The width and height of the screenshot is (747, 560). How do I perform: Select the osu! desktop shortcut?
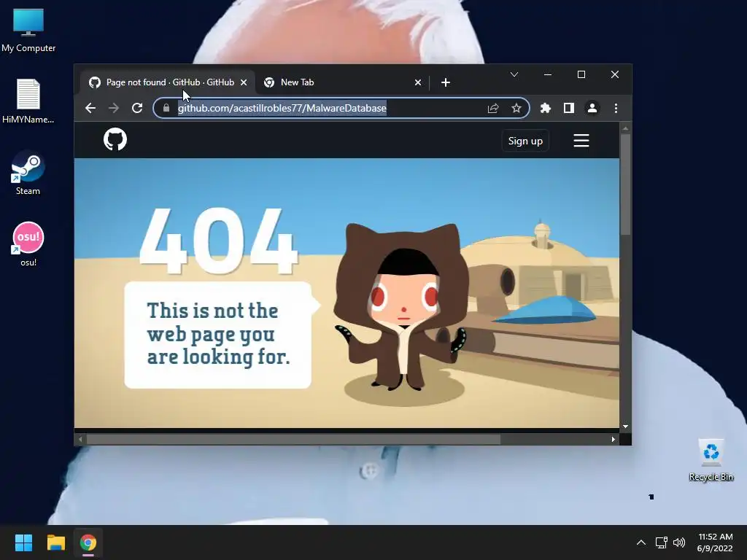click(28, 244)
